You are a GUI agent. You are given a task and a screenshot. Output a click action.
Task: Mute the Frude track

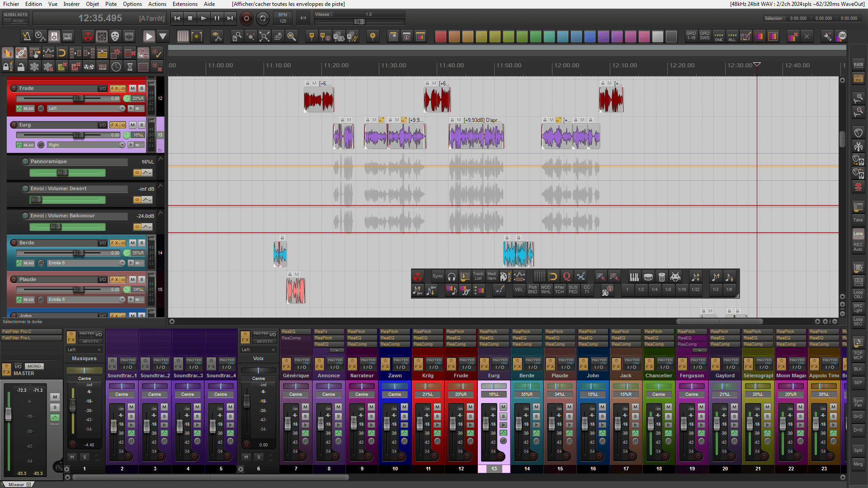click(132, 88)
